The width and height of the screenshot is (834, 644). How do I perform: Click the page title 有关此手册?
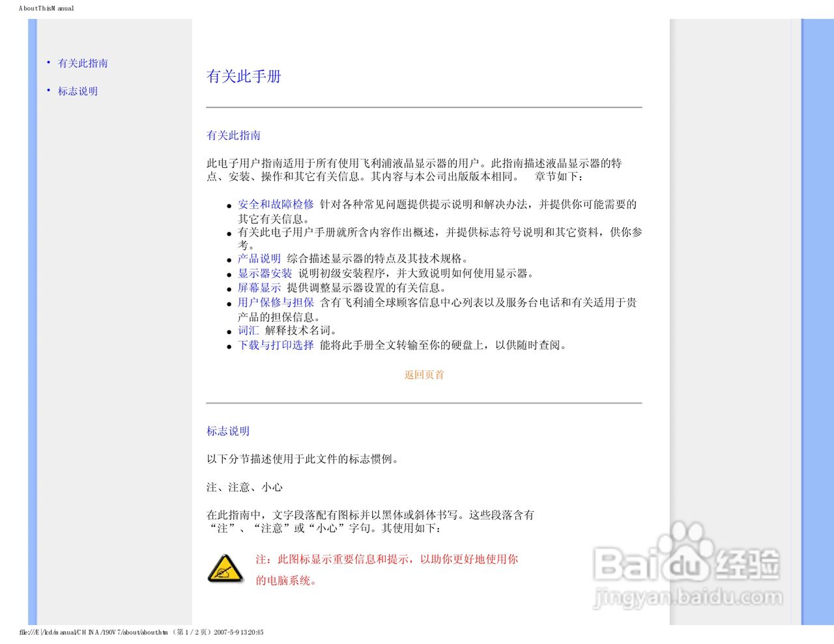(244, 77)
